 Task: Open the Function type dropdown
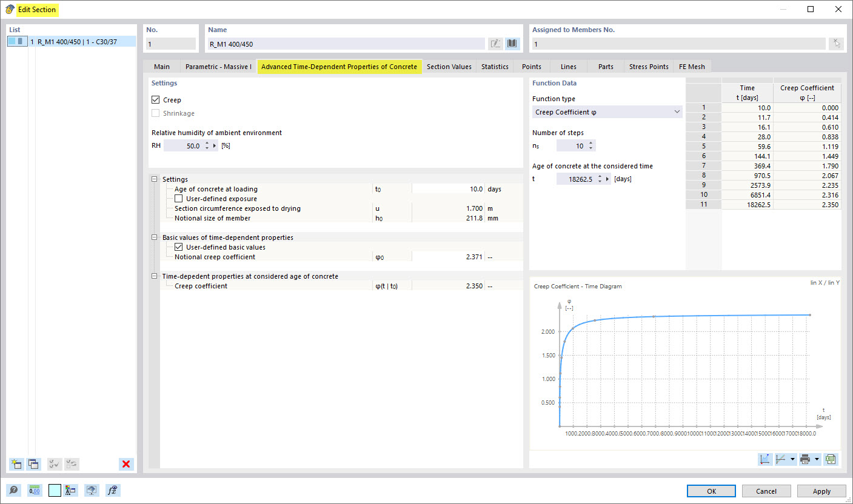click(x=607, y=112)
